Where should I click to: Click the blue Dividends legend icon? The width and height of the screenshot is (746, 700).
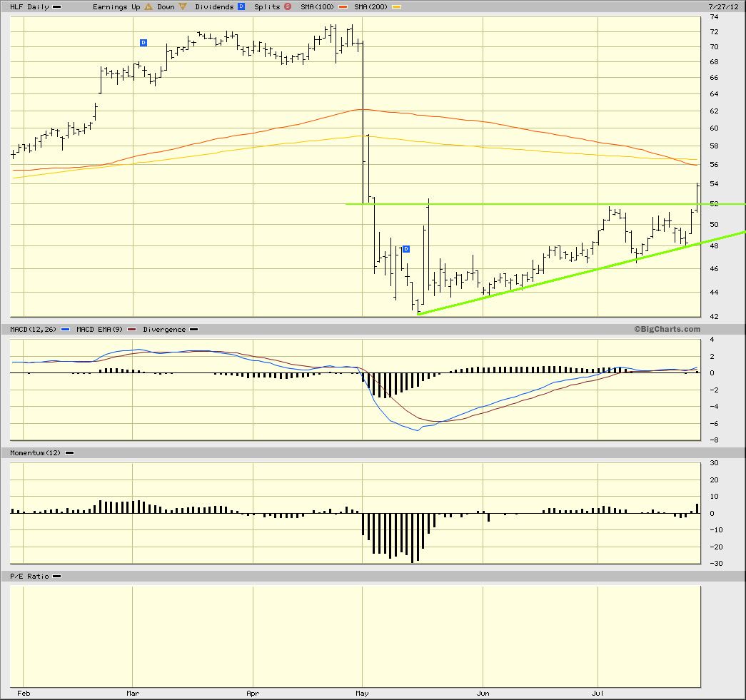click(x=241, y=6)
